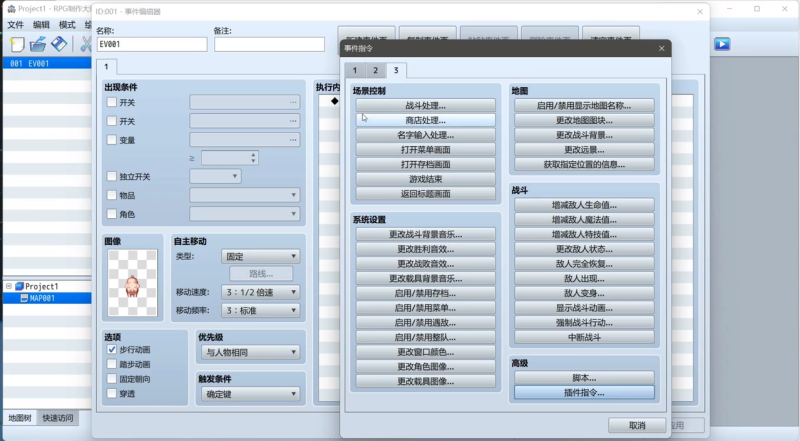
Task: Switch to event command tab 1
Action: coord(355,70)
